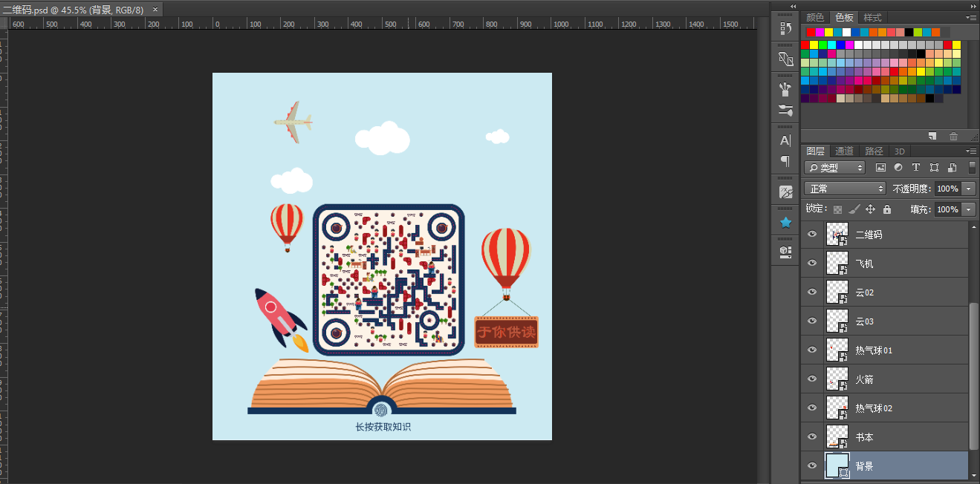Click the fill 100% field
The image size is (980, 484).
[947, 210]
